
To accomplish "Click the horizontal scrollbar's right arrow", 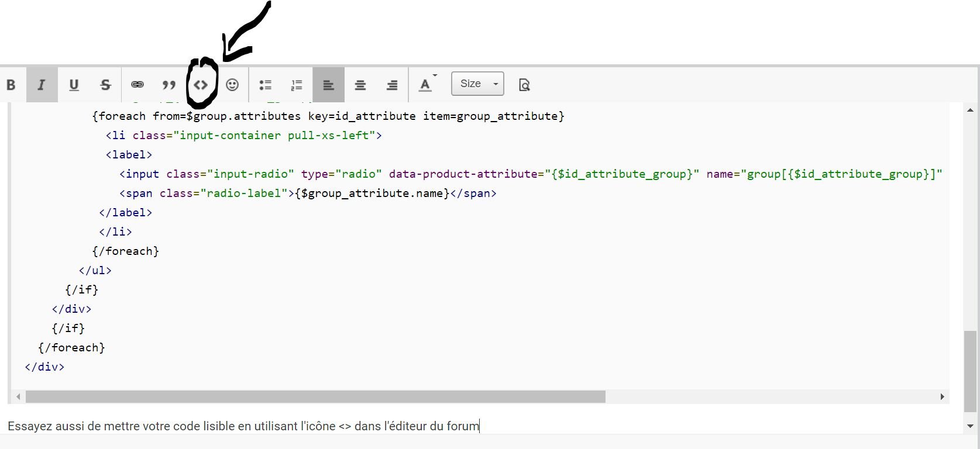I will pos(942,397).
